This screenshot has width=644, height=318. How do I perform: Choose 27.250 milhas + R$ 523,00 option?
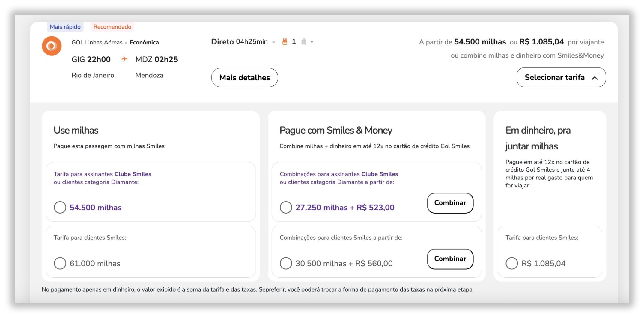pos(286,207)
